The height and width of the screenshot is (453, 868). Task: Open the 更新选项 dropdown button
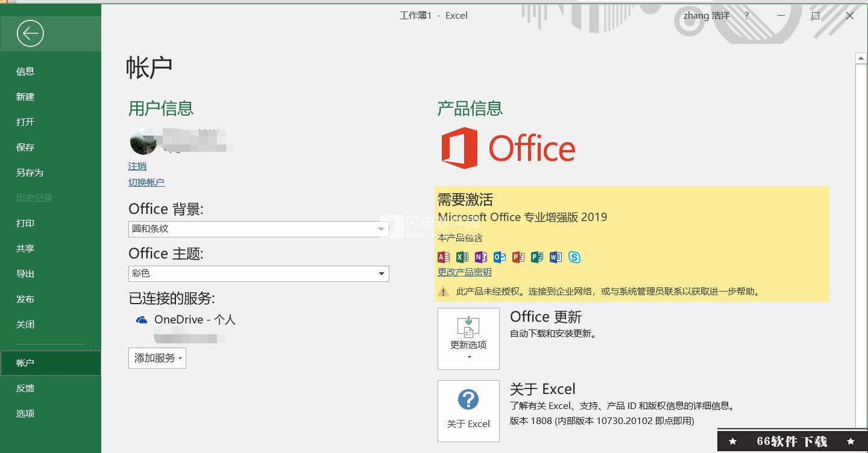tap(468, 339)
